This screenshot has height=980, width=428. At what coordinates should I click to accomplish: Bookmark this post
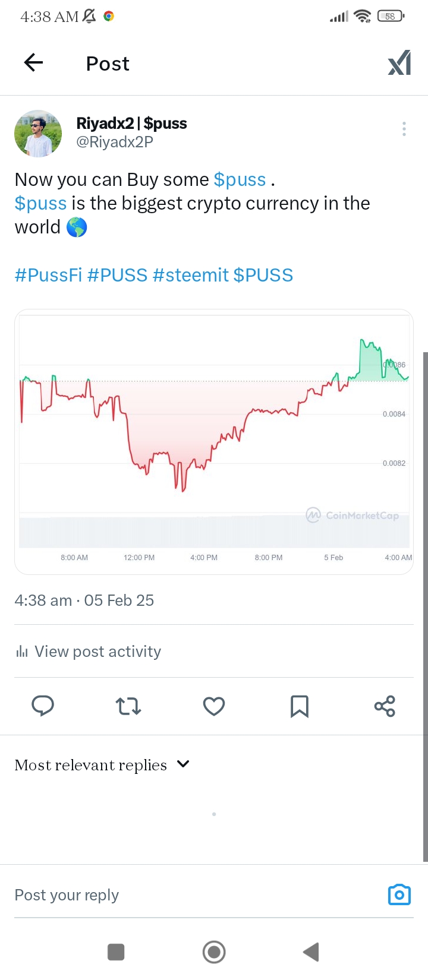(x=299, y=706)
